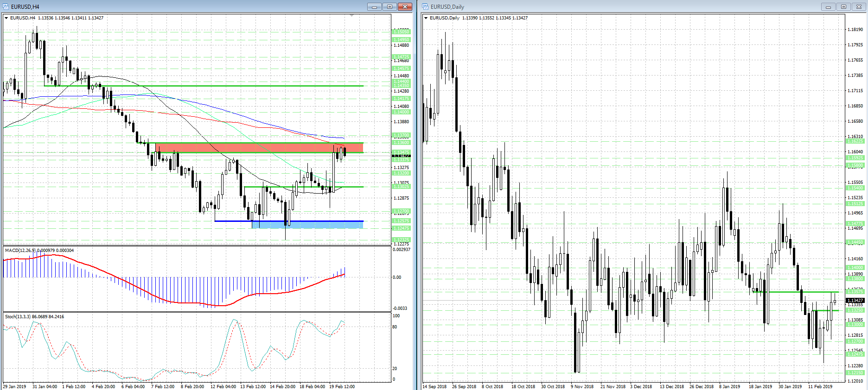Screen dimensions: 868x390
Task: Minimize the EURUSD,H4 chart window
Action: 374,6
